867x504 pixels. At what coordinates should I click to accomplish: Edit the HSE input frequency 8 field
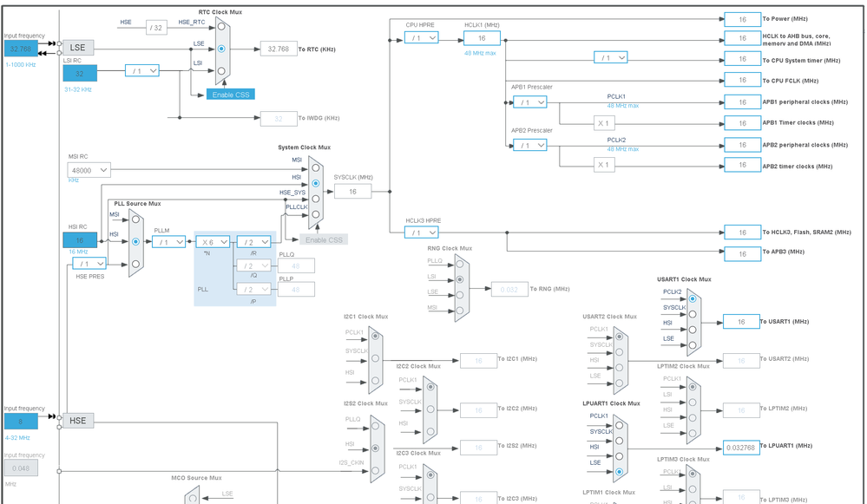tap(21, 421)
